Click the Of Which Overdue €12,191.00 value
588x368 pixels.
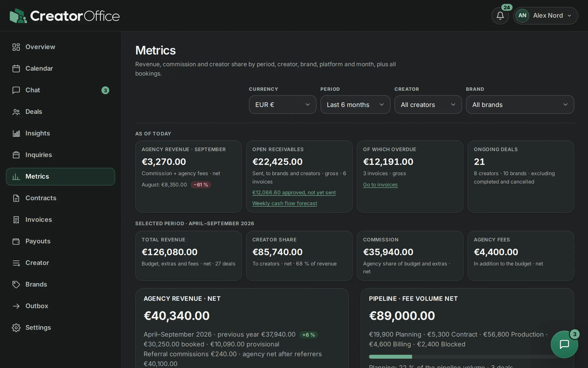coord(388,162)
